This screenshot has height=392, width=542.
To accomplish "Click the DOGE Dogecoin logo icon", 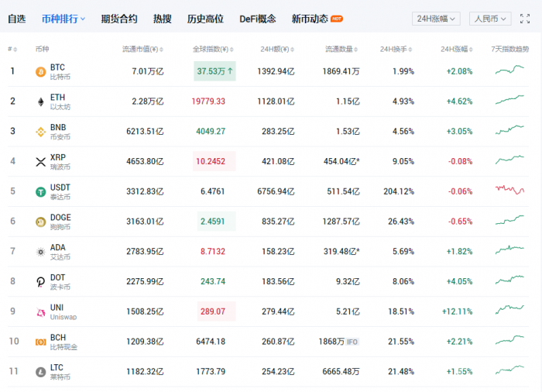I will [40, 222].
